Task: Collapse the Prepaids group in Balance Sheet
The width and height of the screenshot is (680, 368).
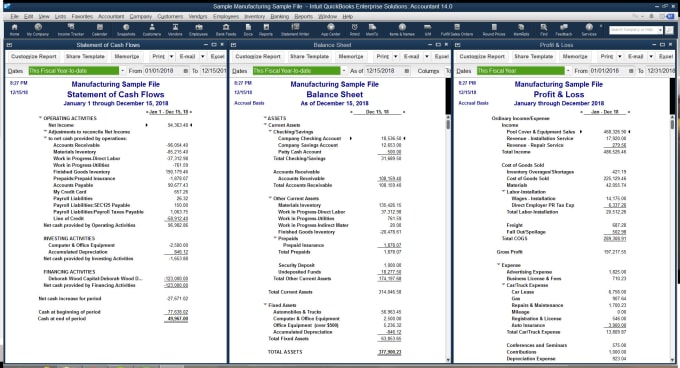Action: [275, 238]
